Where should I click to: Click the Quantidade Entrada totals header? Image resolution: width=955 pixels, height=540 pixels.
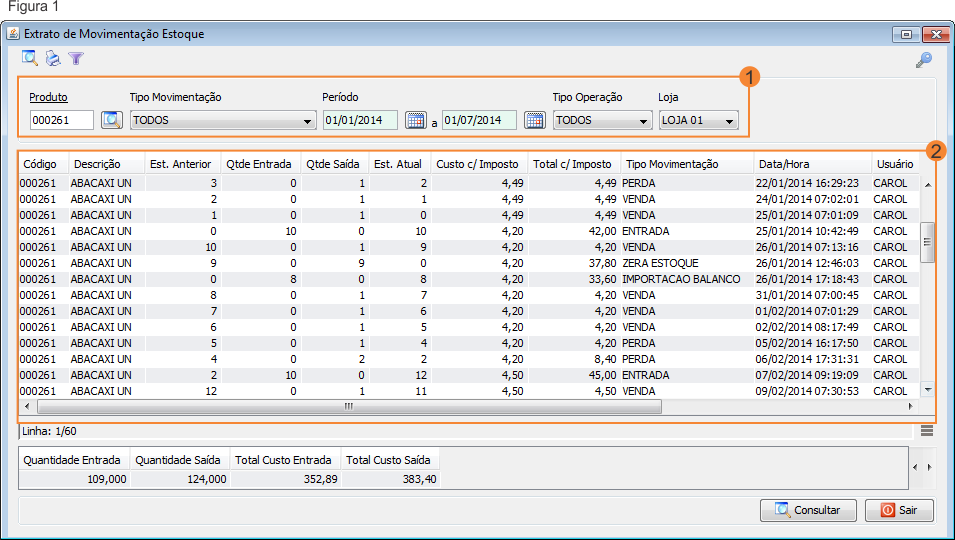point(74,460)
